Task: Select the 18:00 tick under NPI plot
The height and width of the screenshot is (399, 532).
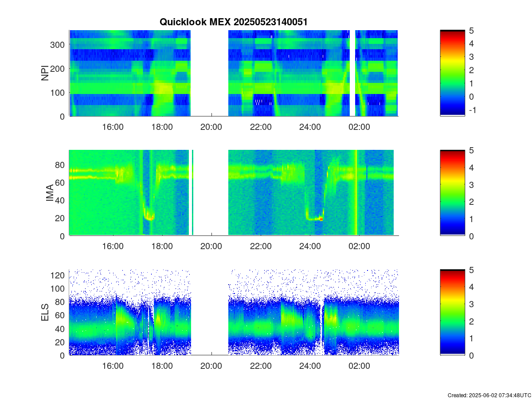Action: (x=162, y=127)
